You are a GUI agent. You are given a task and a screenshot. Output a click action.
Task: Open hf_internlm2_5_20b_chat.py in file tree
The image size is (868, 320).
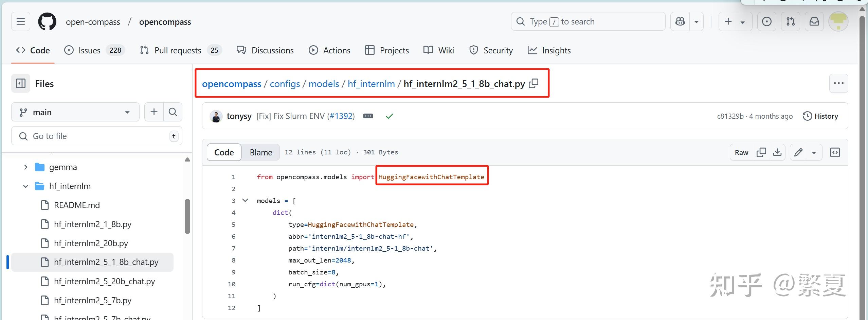click(x=104, y=281)
